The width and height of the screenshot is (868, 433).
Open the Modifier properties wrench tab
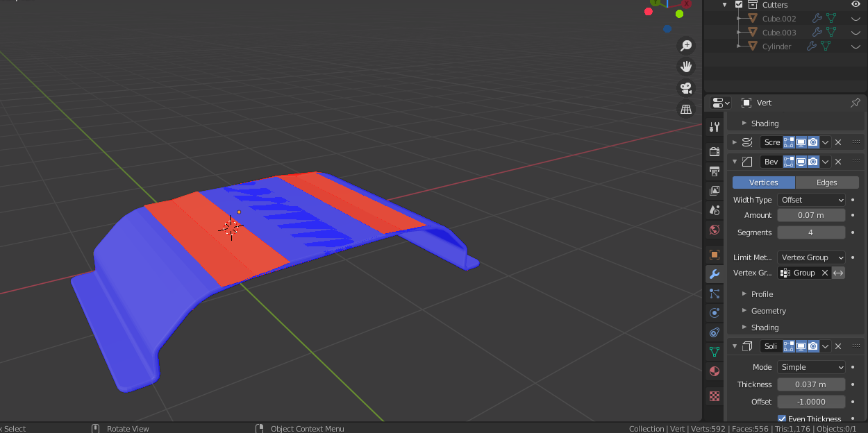point(715,274)
